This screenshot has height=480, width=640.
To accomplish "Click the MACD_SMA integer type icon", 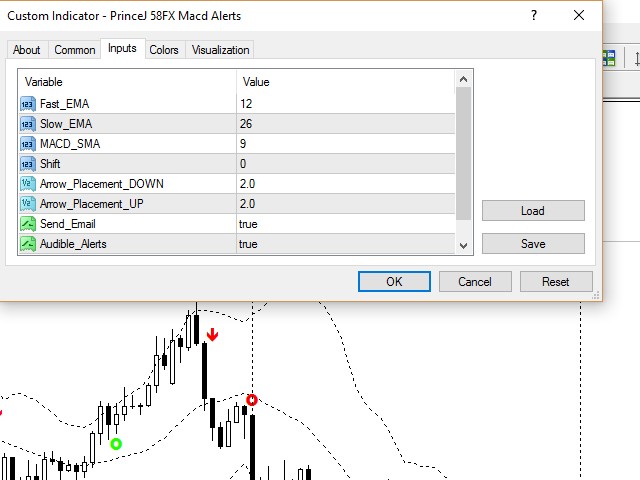I will (x=28, y=144).
